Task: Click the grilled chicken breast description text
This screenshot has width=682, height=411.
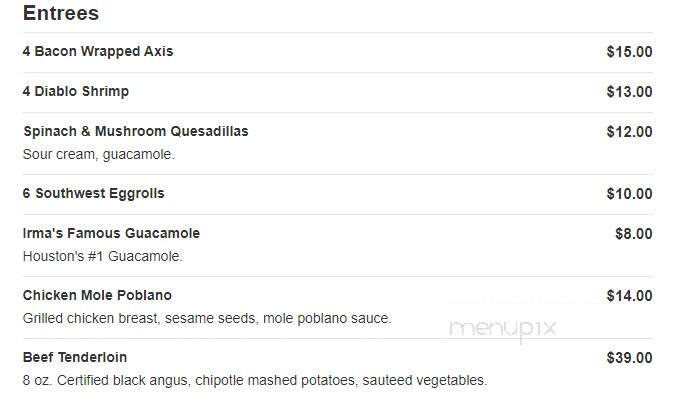Action: 207,318
